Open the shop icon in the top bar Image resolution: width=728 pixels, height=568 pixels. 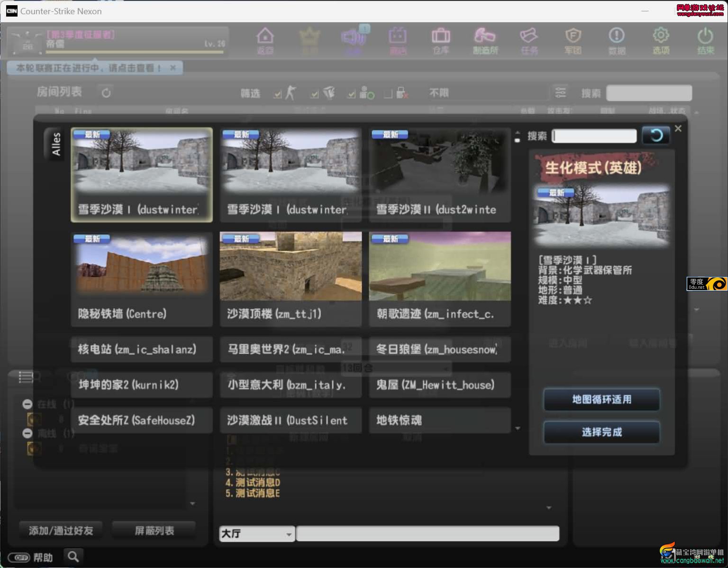click(398, 40)
